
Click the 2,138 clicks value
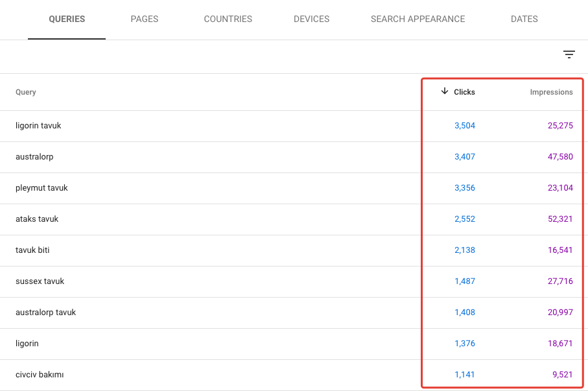(465, 250)
